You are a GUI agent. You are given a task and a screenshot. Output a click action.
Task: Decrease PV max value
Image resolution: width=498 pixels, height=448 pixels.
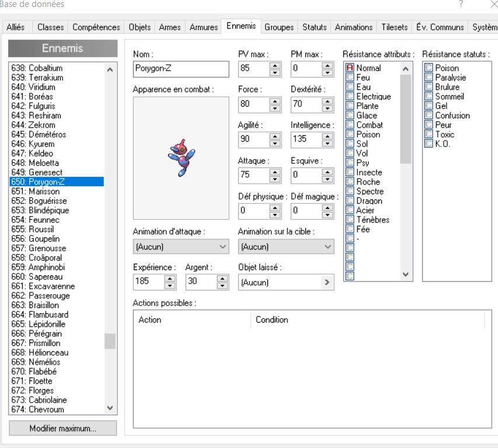click(x=275, y=73)
